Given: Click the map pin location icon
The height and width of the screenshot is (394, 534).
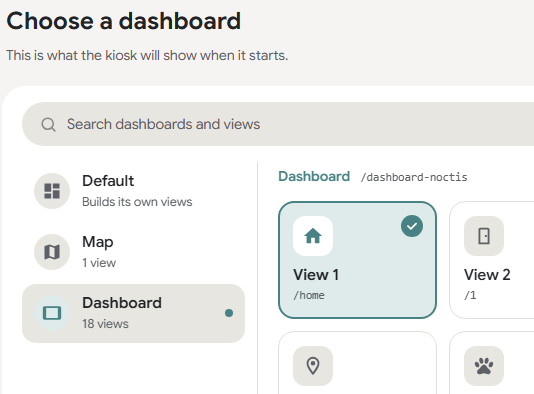Looking at the screenshot, I should [x=313, y=366].
